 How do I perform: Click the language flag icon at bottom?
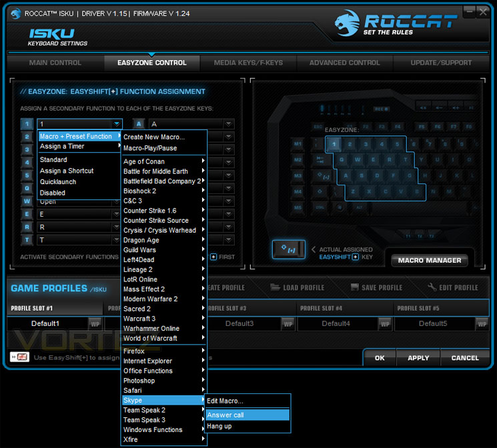point(19,357)
